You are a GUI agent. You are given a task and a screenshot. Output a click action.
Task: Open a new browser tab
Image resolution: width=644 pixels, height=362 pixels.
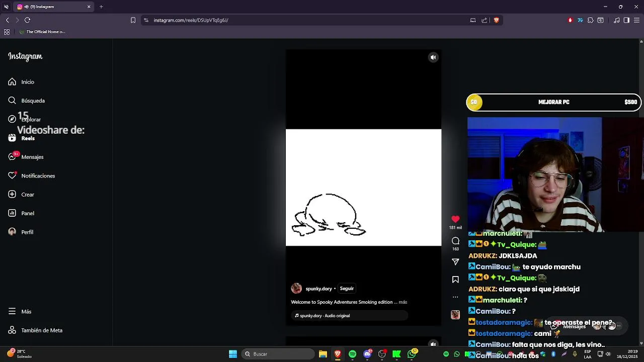point(101,7)
